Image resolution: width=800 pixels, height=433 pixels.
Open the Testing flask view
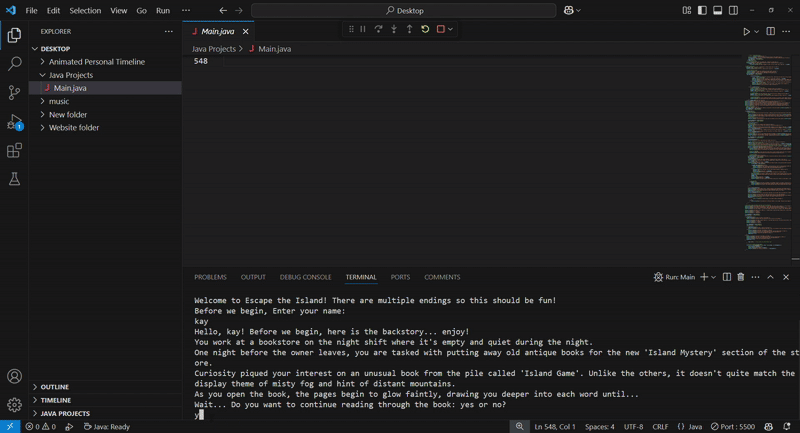14,179
